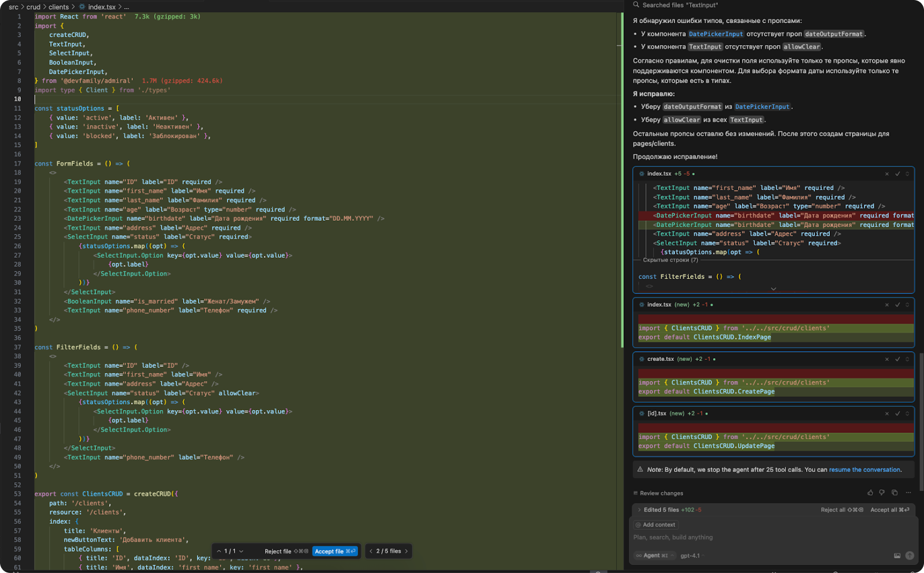Open the gpt-4.1 model selector

point(690,556)
